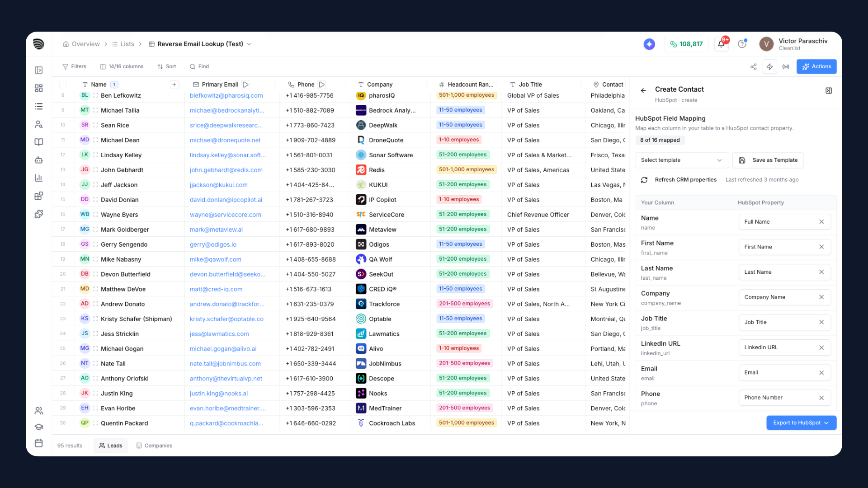Open the robot agent icon in sidebar
868x488 pixels.
(39, 160)
